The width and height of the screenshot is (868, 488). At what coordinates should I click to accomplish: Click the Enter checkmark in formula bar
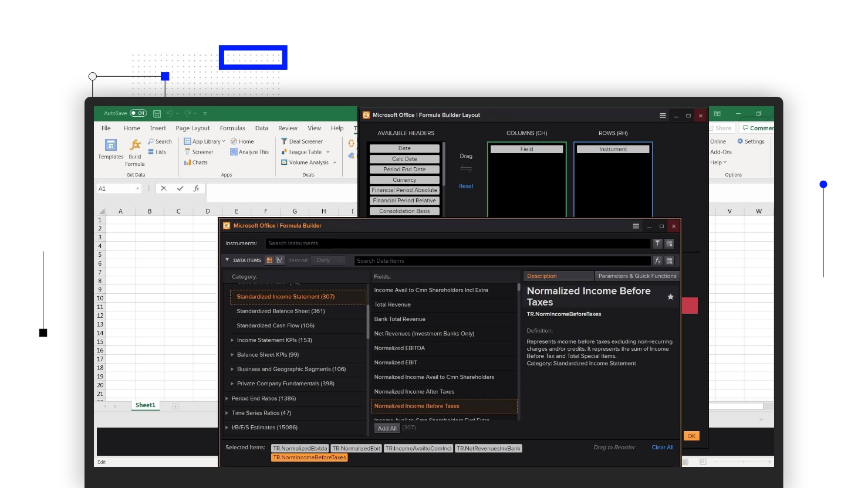point(180,188)
